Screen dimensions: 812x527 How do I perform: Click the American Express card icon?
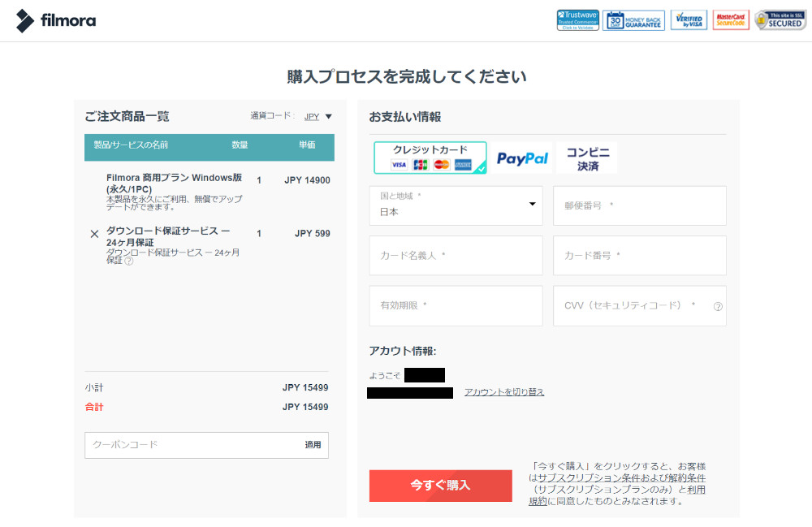click(463, 165)
